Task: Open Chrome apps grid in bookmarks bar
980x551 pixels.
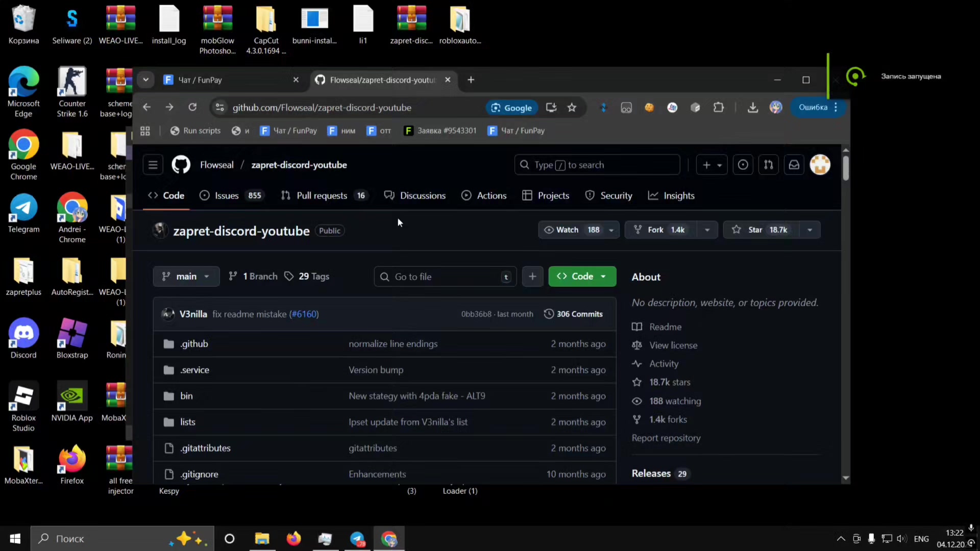Action: pyautogui.click(x=145, y=131)
